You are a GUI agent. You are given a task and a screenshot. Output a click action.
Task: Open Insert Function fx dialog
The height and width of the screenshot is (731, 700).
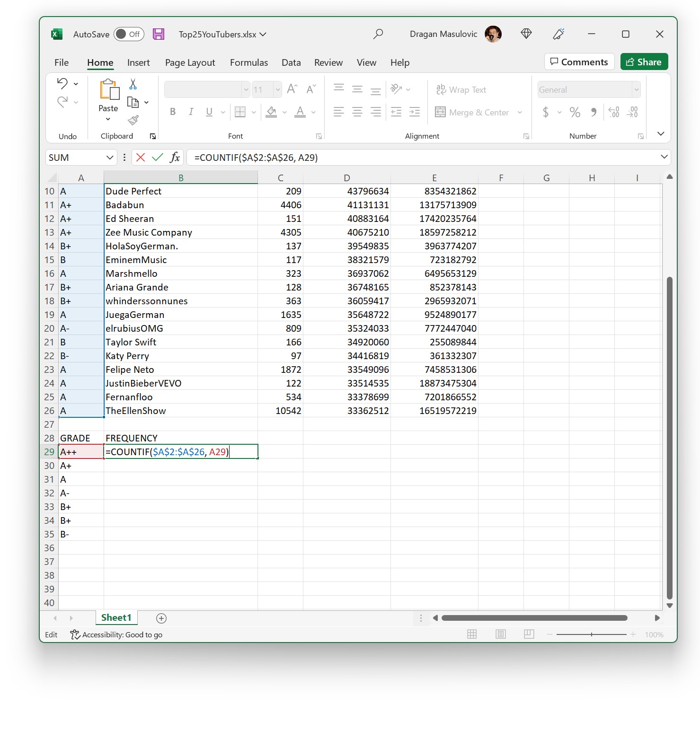coord(175,157)
